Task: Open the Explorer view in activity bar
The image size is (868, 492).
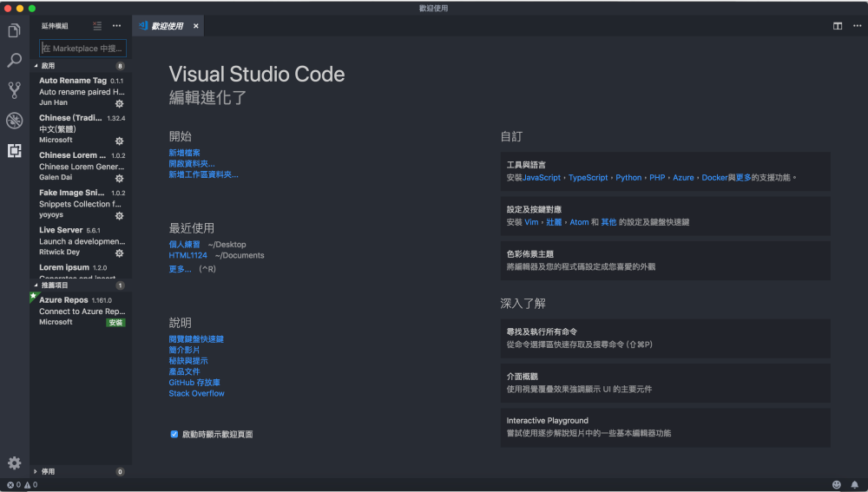Action: pyautogui.click(x=15, y=30)
